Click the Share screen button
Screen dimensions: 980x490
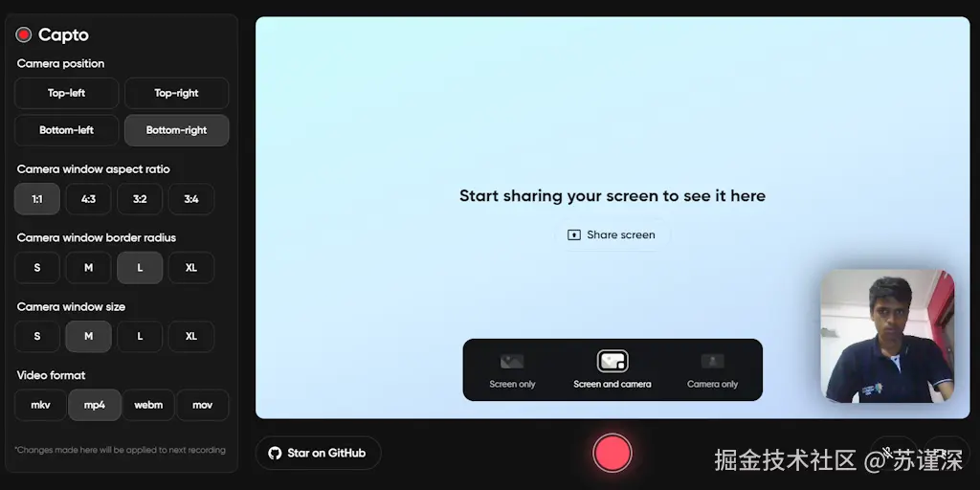(x=612, y=235)
